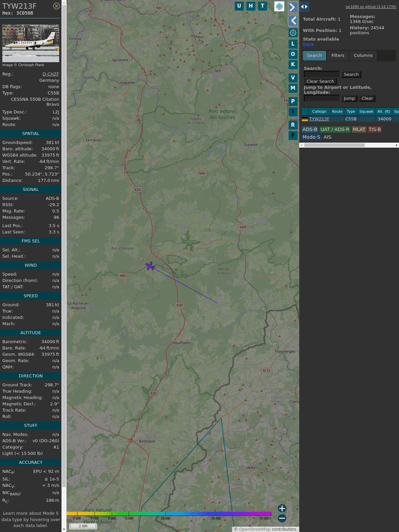Sort table by Squawk column
Image resolution: width=399 pixels, height=532 pixels.
[366, 112]
